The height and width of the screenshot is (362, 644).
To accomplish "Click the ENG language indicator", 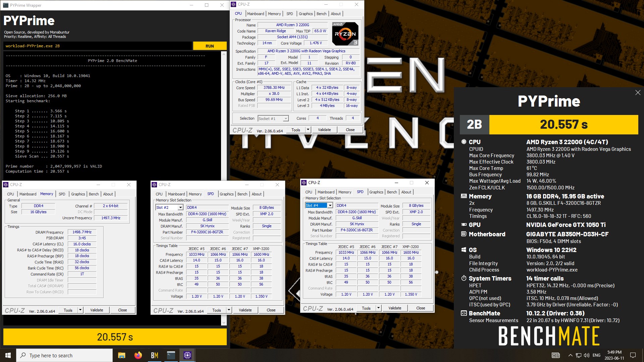I will (596, 355).
